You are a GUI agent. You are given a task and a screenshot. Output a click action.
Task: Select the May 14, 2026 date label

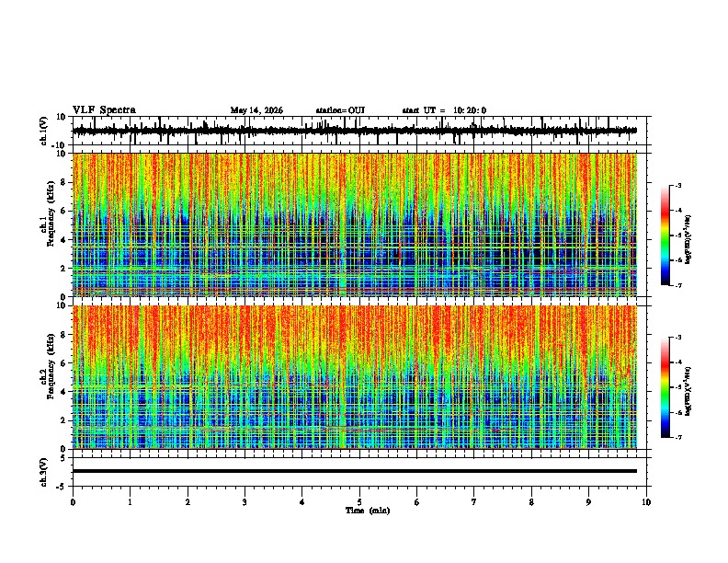click(256, 110)
